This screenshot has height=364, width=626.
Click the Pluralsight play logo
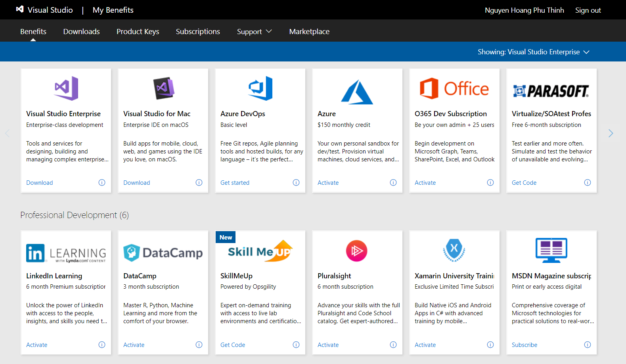[x=357, y=251]
